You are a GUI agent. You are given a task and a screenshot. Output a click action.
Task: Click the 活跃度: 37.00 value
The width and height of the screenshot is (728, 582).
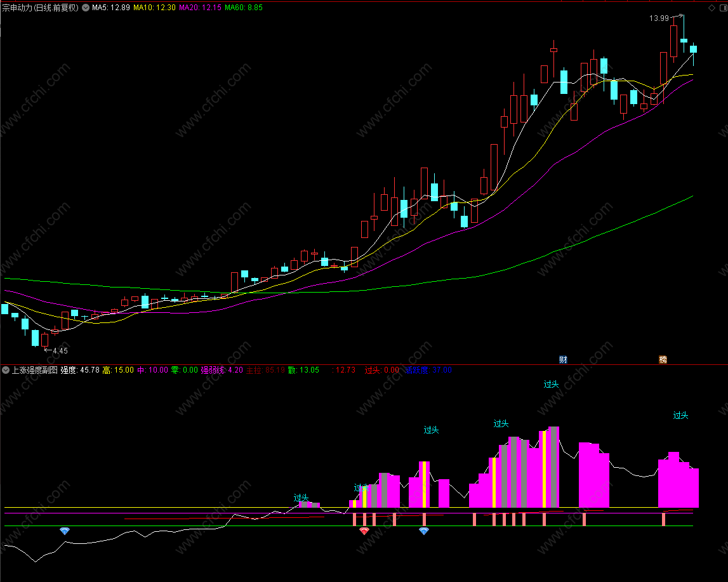(427, 370)
